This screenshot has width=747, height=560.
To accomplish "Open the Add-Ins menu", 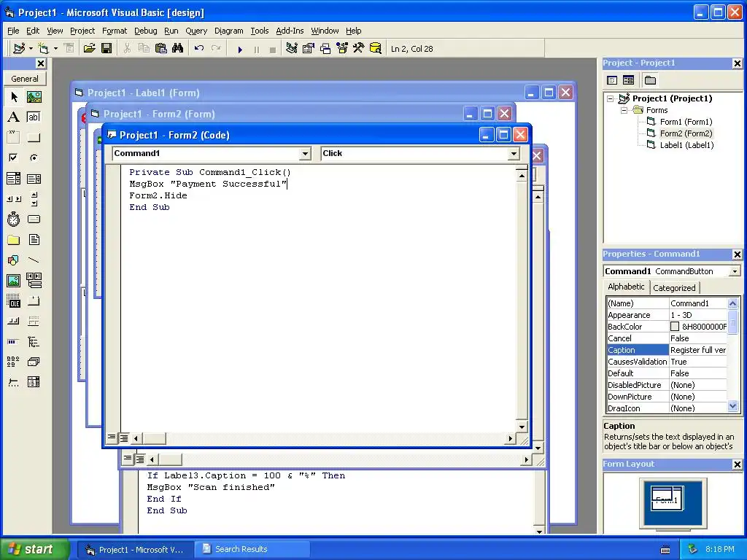I will pyautogui.click(x=290, y=31).
